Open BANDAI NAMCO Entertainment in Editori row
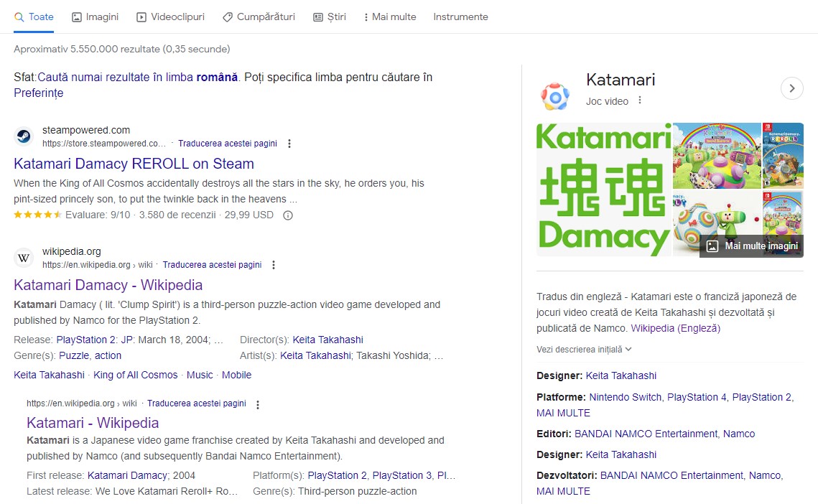 (x=646, y=434)
